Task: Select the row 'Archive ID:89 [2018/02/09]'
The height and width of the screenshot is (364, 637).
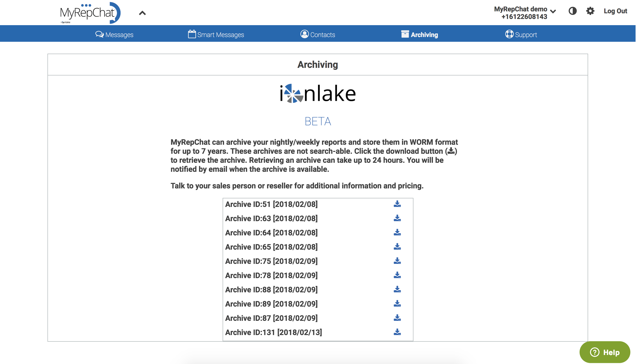Action: click(318, 304)
